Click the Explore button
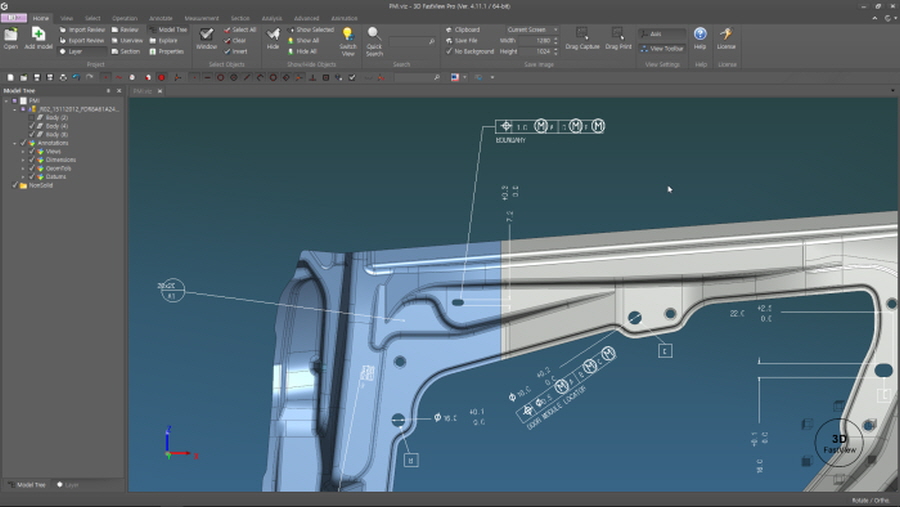The image size is (900, 507). 164,41
